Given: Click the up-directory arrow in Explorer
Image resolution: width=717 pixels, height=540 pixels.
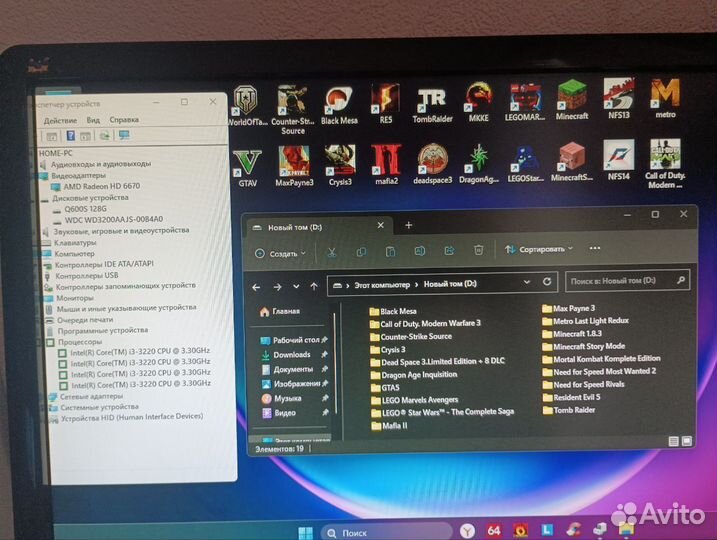Looking at the screenshot, I should pos(314,285).
